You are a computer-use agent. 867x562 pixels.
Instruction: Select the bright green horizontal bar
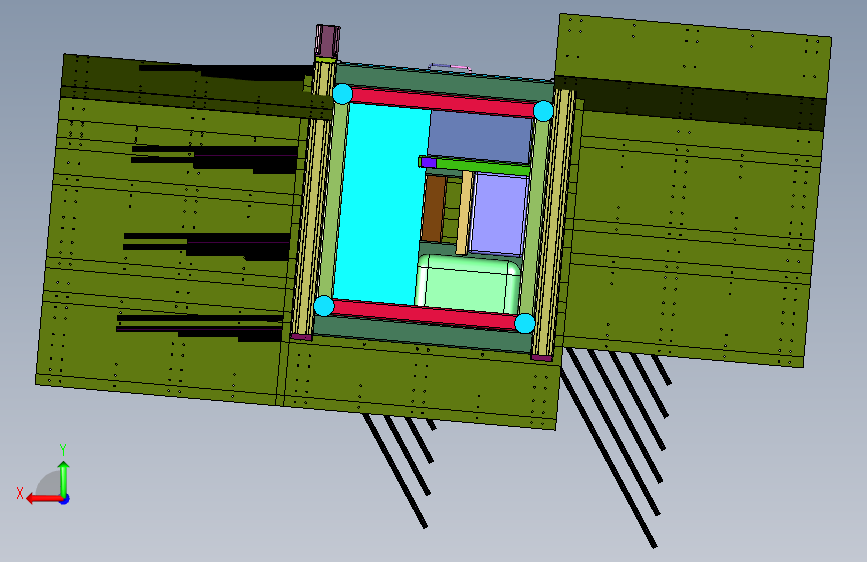(481, 166)
